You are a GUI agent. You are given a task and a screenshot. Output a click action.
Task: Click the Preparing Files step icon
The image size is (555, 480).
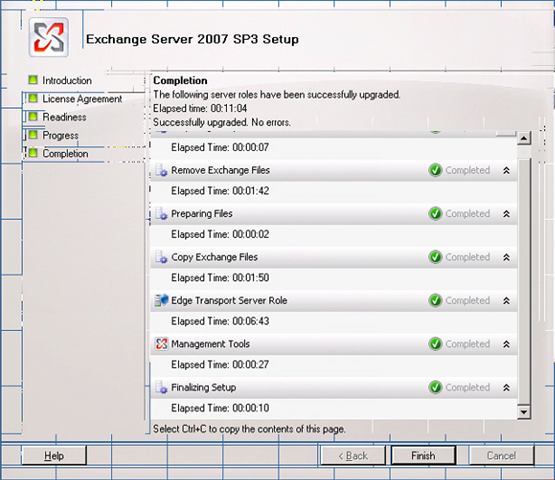161,214
